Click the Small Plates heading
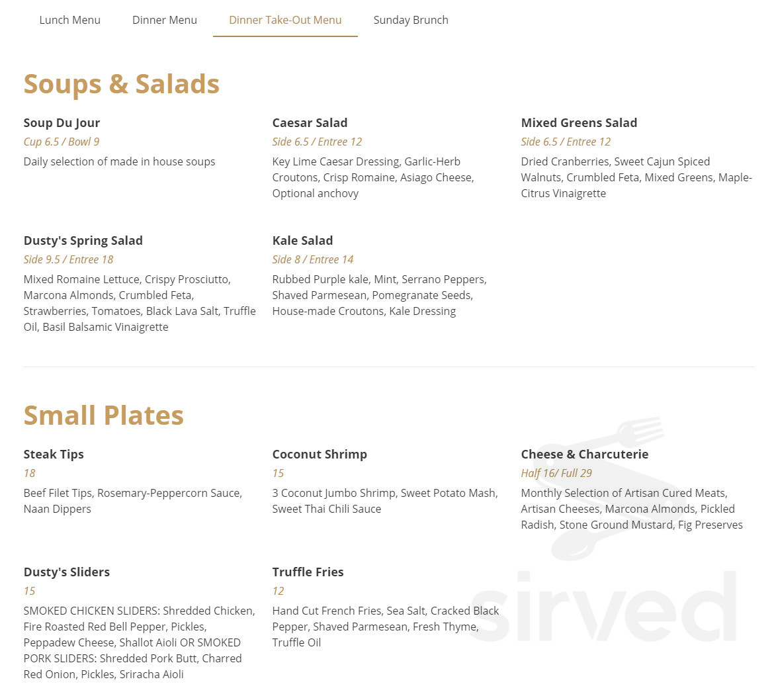Screen dimensions: 776x700 pos(103,416)
